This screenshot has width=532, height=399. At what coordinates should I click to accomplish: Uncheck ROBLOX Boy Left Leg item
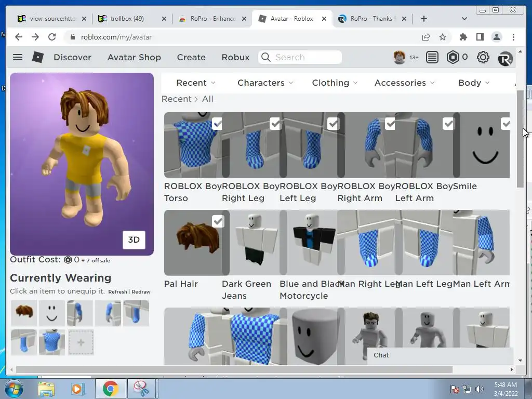pos(333,124)
